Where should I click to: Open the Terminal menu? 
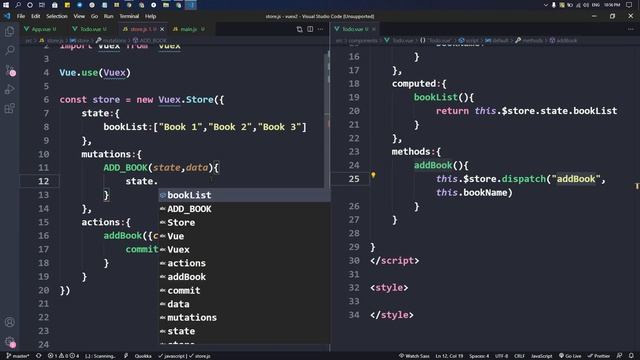(129, 16)
